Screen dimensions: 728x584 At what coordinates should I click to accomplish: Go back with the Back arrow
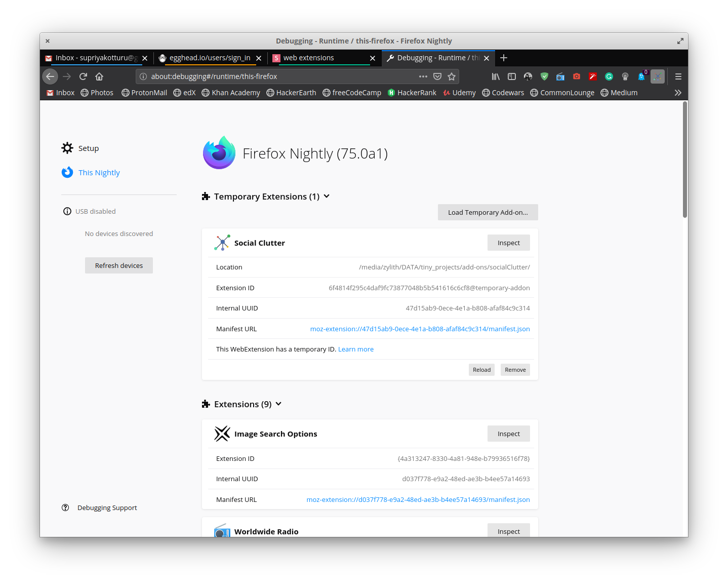(x=50, y=76)
